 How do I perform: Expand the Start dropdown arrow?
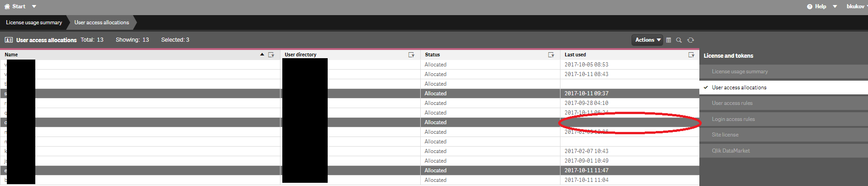pyautogui.click(x=34, y=6)
